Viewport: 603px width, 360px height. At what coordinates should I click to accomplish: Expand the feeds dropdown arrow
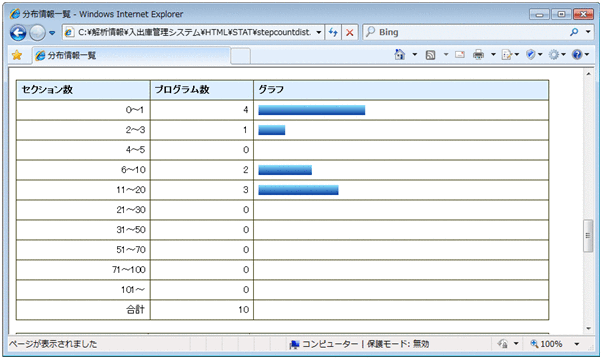click(446, 55)
